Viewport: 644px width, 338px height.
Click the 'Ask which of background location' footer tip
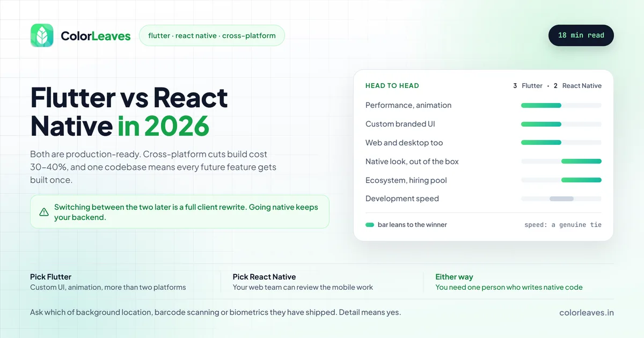point(215,312)
